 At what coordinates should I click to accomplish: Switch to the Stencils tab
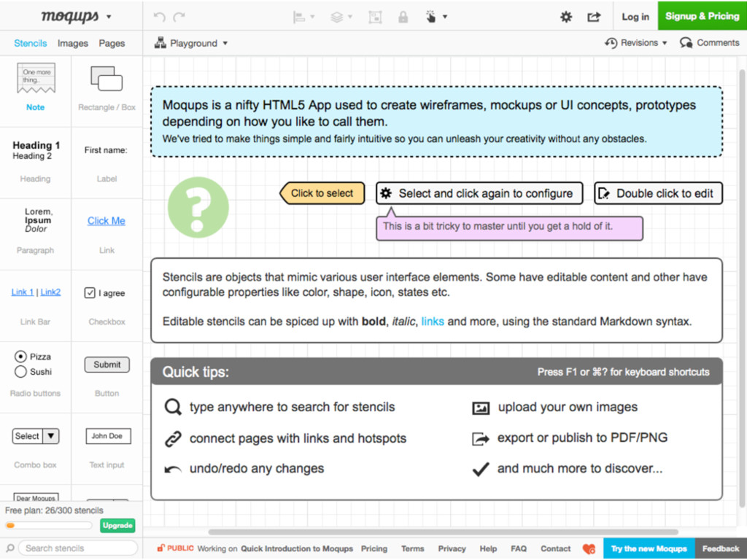[x=31, y=43]
